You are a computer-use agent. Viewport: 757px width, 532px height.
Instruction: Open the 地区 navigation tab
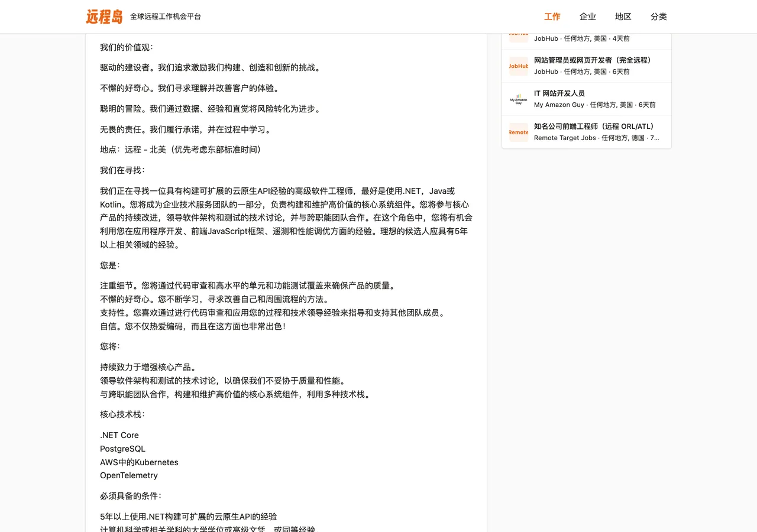tap(623, 17)
